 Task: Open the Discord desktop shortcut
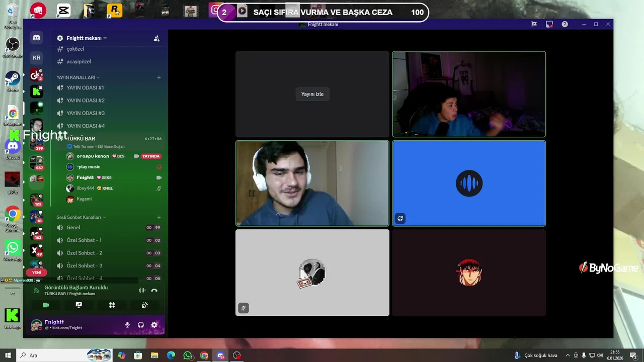pyautogui.click(x=13, y=149)
